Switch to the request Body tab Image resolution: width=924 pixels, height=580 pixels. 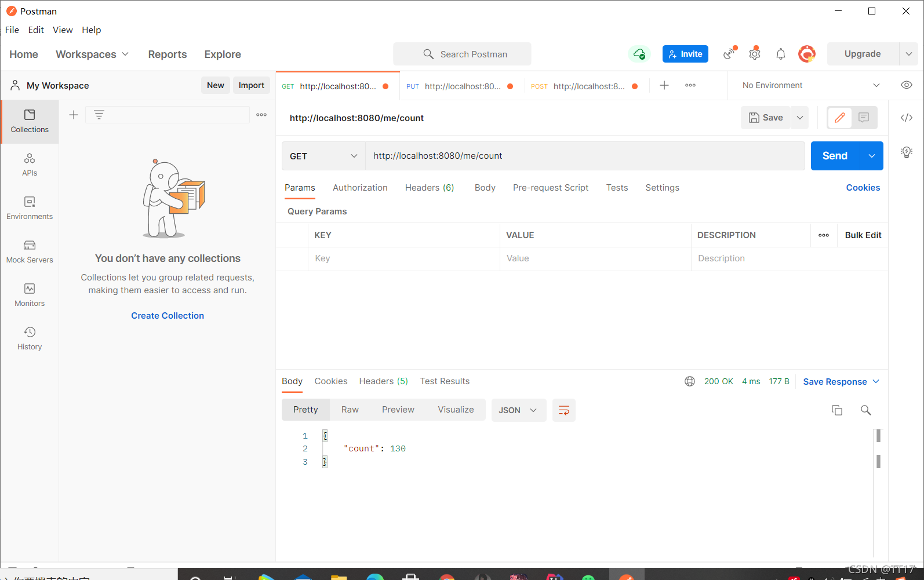pos(485,188)
